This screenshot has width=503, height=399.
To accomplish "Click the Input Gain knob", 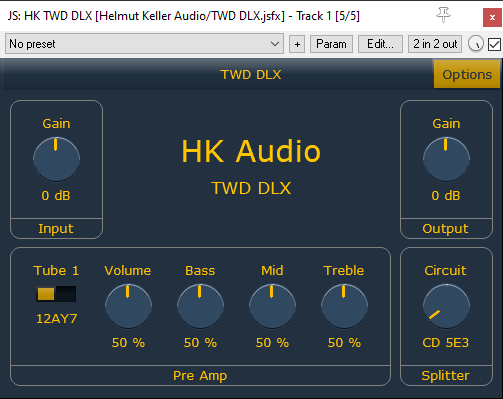I will (x=56, y=159).
